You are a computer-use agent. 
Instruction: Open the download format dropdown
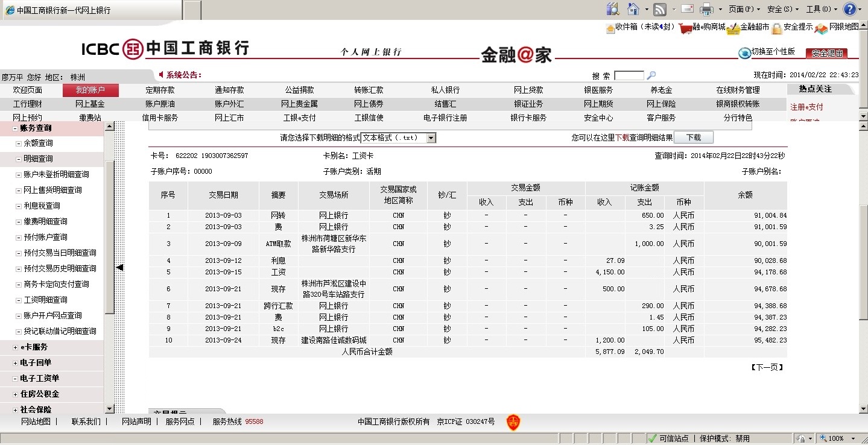pyautogui.click(x=431, y=138)
